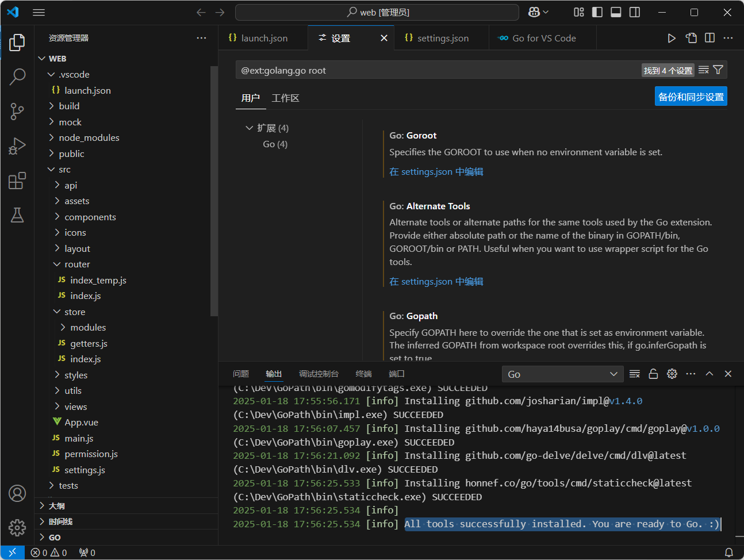The width and height of the screenshot is (744, 560).
Task: Open the 终端 terminal panel tab
Action: [363, 374]
